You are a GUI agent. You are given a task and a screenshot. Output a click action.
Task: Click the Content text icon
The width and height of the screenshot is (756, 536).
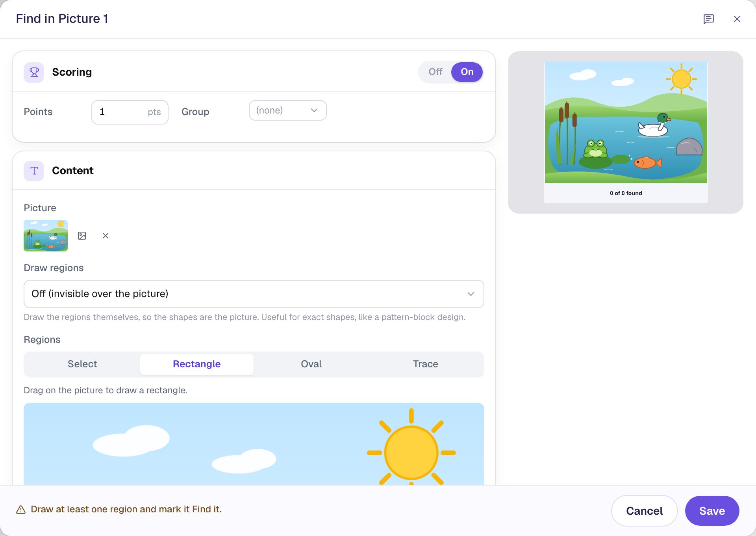click(x=34, y=171)
